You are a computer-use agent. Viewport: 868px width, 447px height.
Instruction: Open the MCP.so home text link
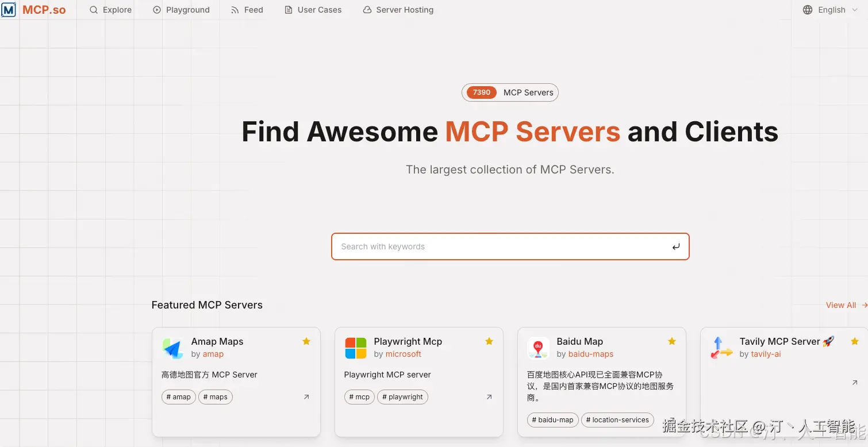click(44, 10)
